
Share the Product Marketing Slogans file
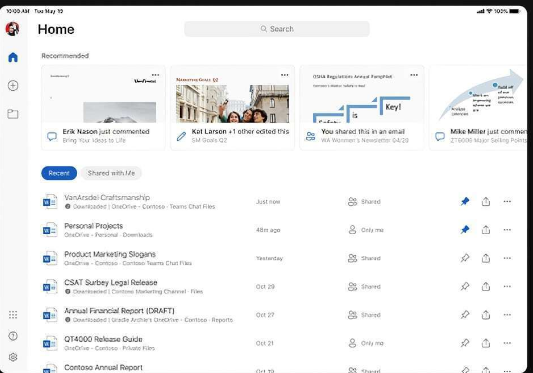486,258
